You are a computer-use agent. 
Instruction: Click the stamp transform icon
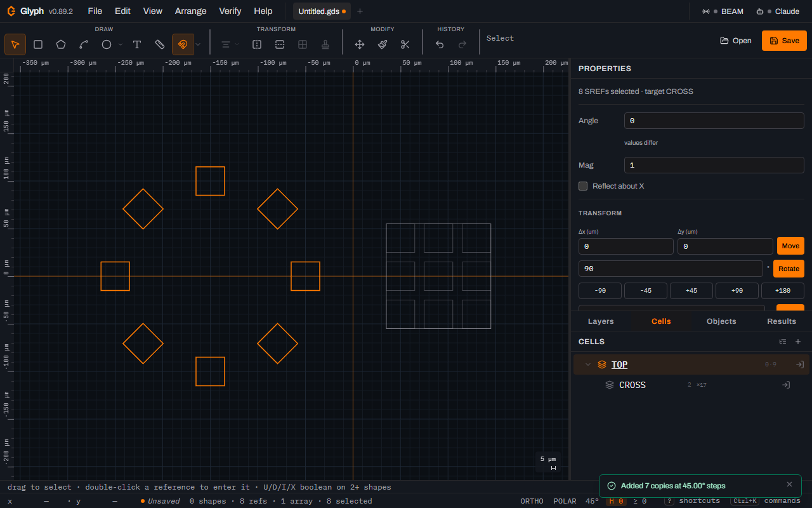point(325,44)
